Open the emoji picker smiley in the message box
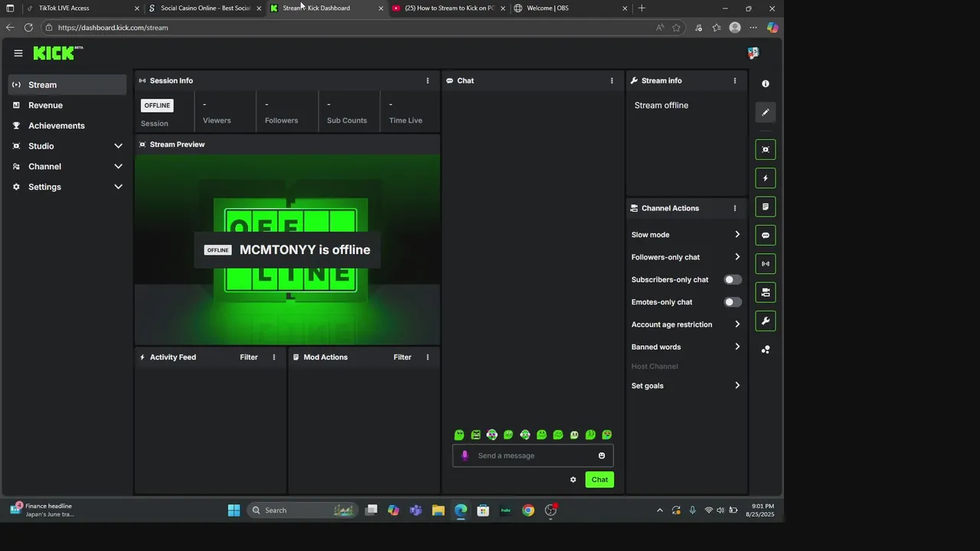Screen dimensions: 980x551 click(602, 455)
